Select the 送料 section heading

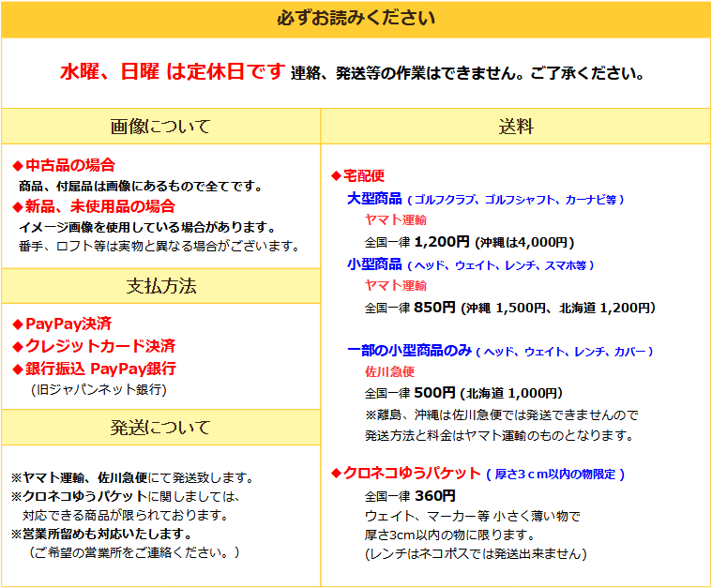[x=516, y=127]
